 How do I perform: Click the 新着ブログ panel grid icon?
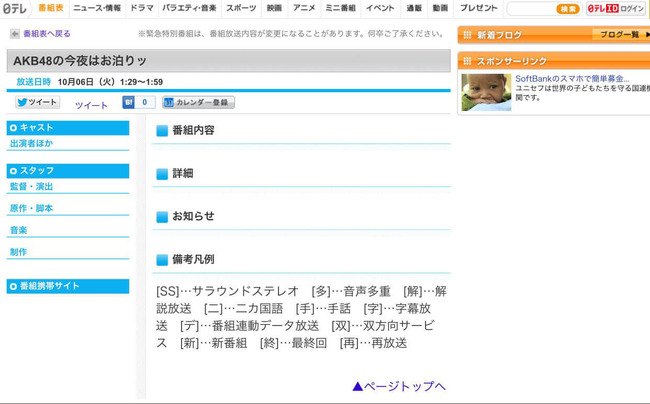coord(467,35)
